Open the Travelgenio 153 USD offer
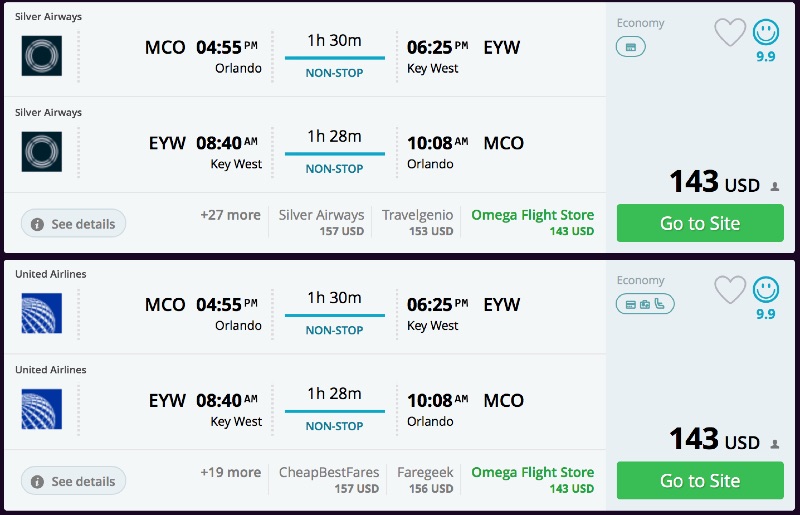Viewport: 800px width, 515px height. [x=417, y=222]
